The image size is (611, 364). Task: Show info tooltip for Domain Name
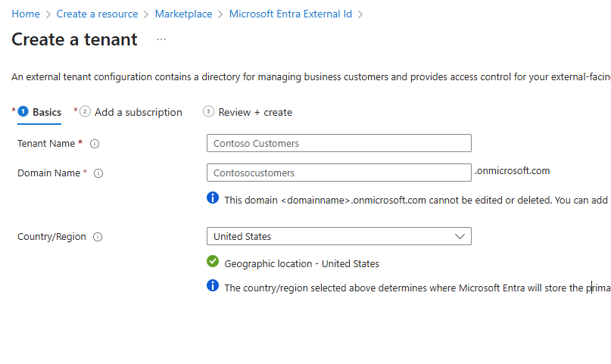tap(98, 173)
